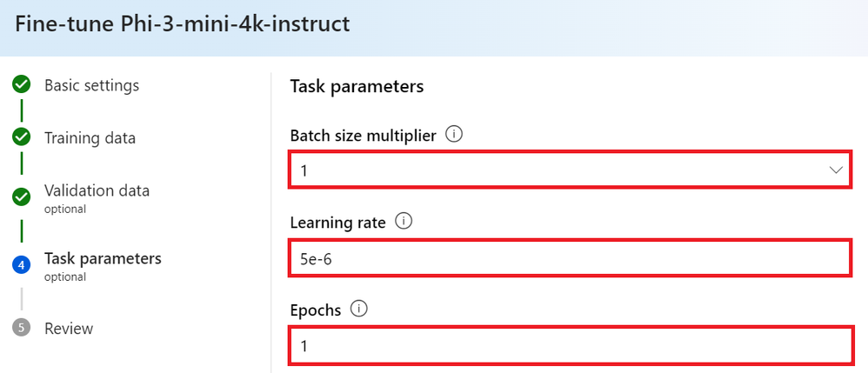The image size is (868, 373).
Task: Click the Training data green checkmark icon
Action: pos(22,137)
